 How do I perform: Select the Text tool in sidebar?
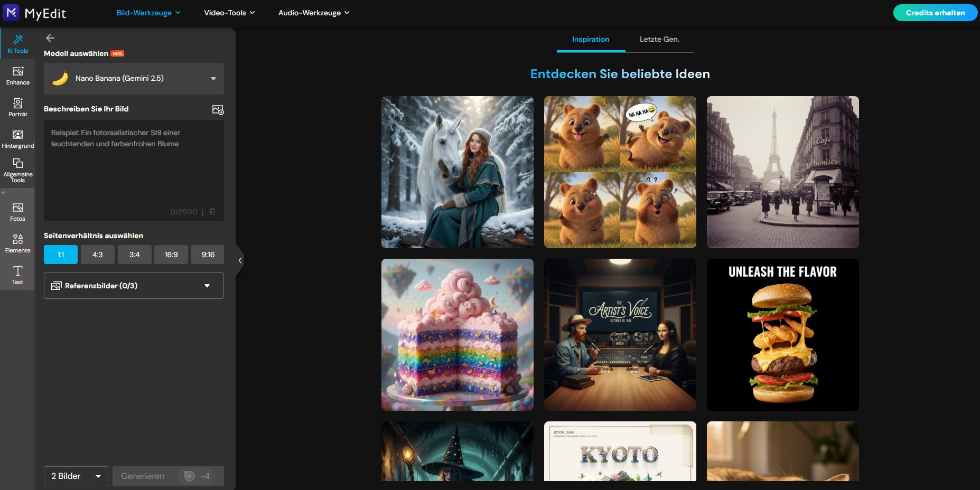point(17,275)
